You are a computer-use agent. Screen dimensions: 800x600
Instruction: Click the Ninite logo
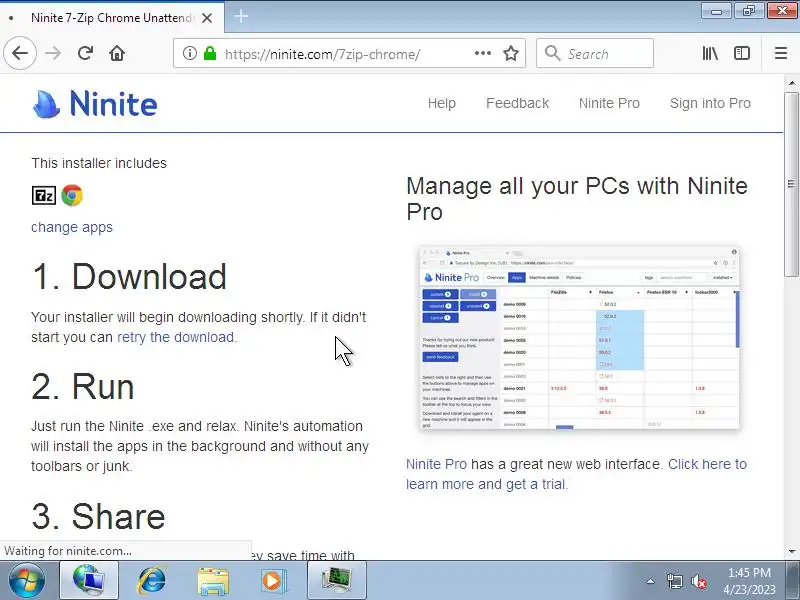click(95, 104)
